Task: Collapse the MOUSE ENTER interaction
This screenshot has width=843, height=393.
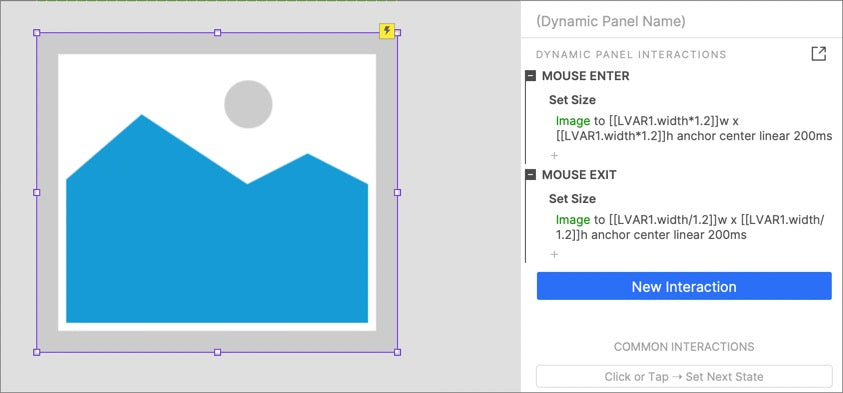Action: pyautogui.click(x=531, y=76)
